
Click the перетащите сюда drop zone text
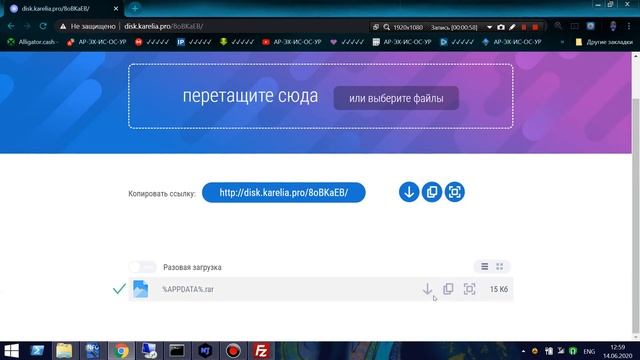click(x=250, y=96)
